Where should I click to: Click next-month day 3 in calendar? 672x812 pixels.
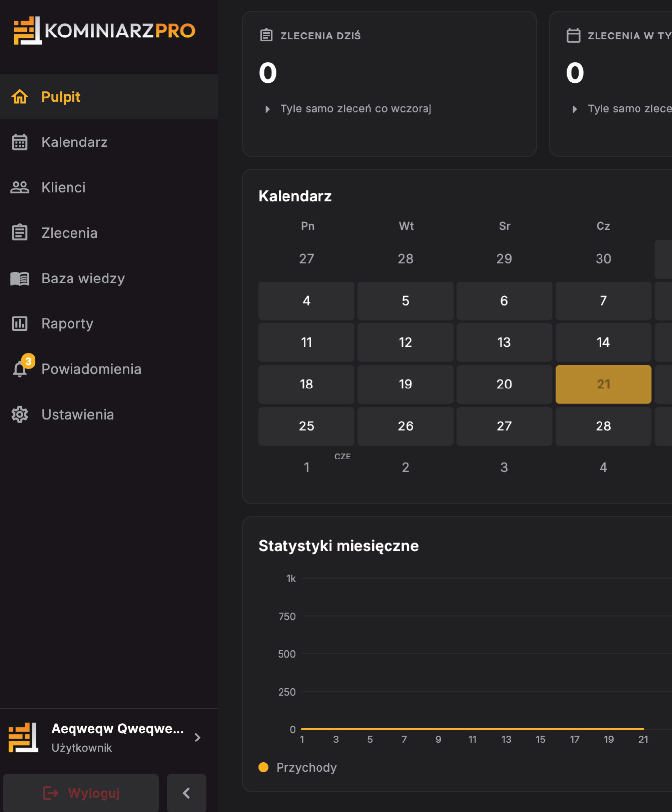(504, 467)
